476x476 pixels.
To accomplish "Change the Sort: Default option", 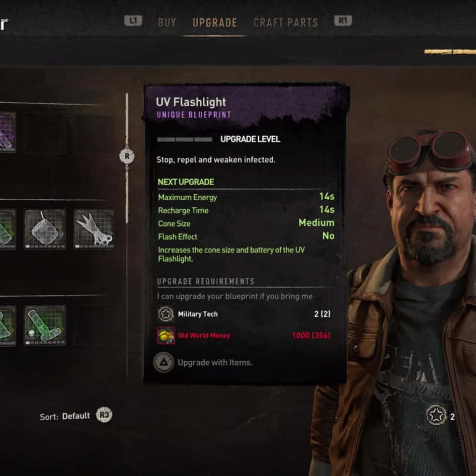I will [65, 416].
